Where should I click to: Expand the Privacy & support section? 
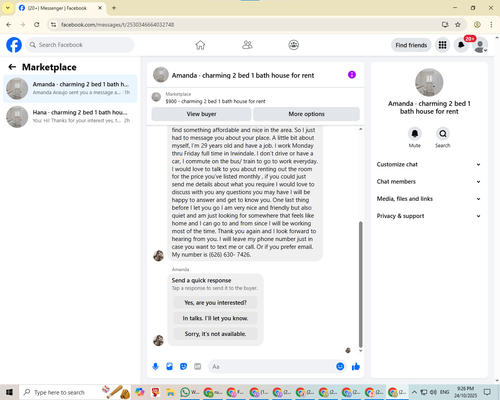[x=429, y=216]
